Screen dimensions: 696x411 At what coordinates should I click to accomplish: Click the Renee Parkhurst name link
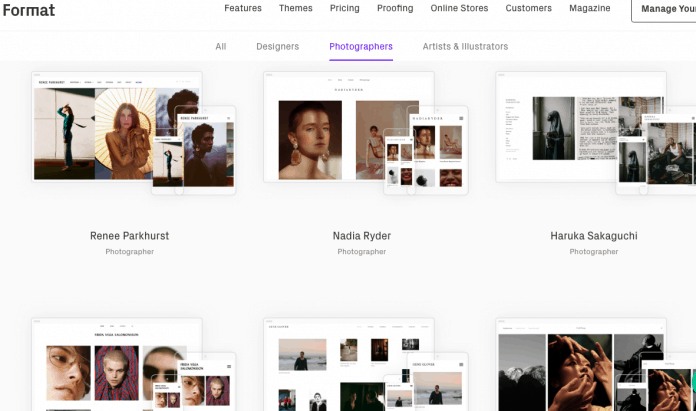point(130,236)
